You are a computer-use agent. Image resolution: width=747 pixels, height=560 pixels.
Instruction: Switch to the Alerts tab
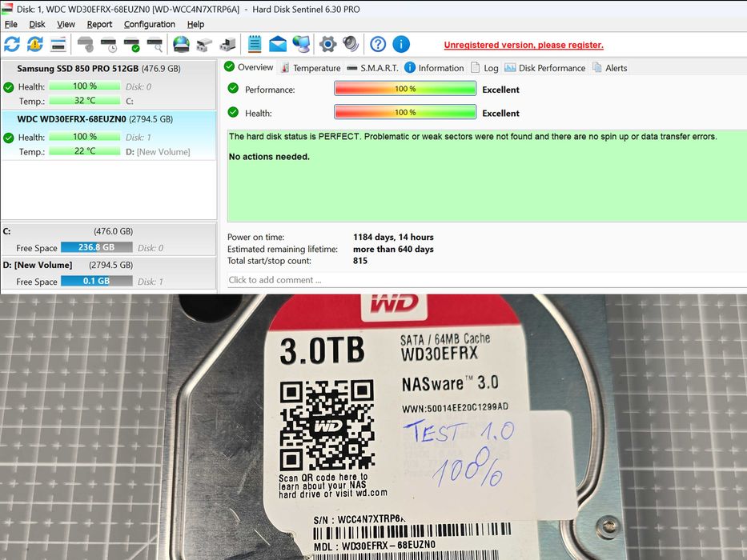[610, 68]
